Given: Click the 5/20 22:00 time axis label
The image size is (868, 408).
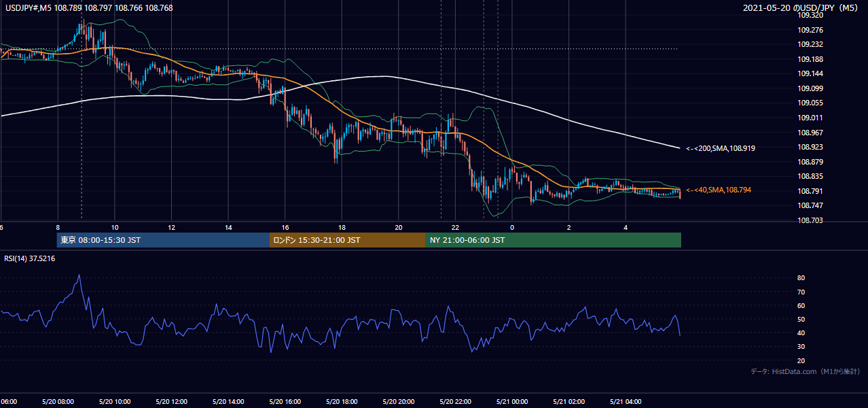Looking at the screenshot, I should tap(455, 401).
